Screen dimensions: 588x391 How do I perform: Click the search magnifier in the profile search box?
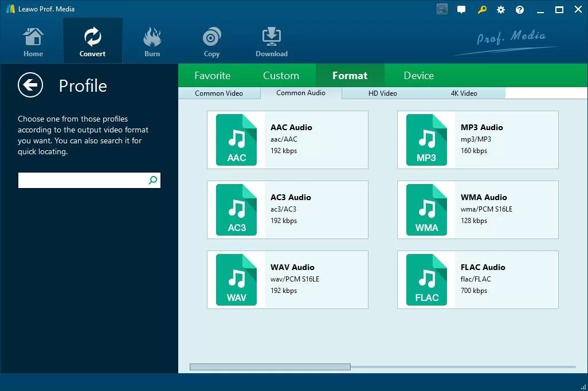pyautogui.click(x=152, y=180)
